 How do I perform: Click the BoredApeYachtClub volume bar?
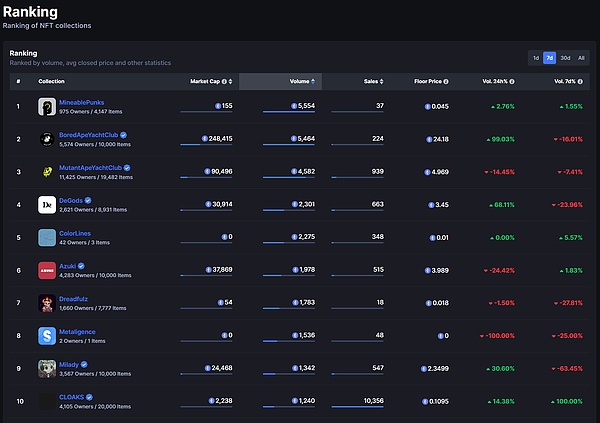pos(288,146)
